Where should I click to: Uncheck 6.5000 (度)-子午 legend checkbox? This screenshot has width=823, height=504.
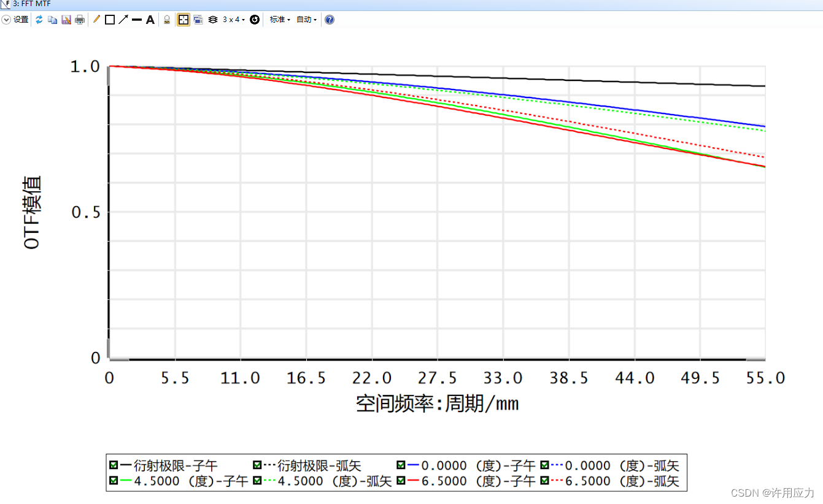pyautogui.click(x=401, y=481)
